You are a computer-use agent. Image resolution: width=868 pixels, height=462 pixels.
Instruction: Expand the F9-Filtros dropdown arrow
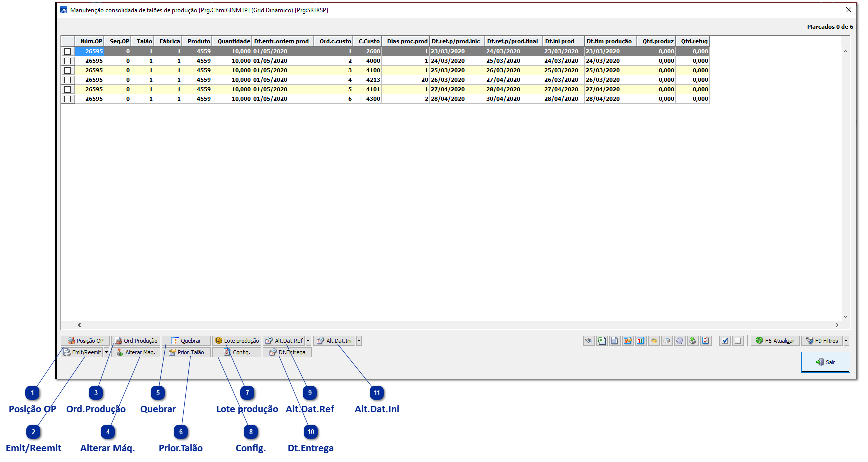point(846,341)
